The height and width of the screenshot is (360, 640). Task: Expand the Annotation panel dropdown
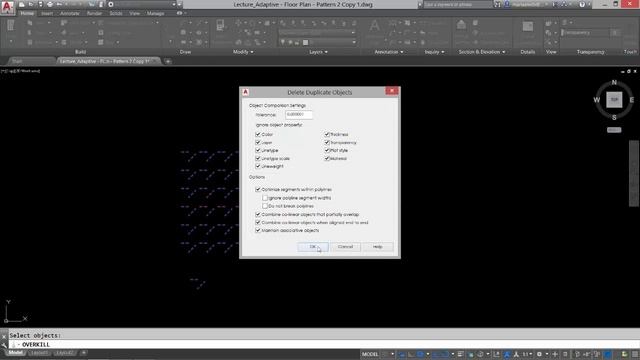tap(389, 52)
